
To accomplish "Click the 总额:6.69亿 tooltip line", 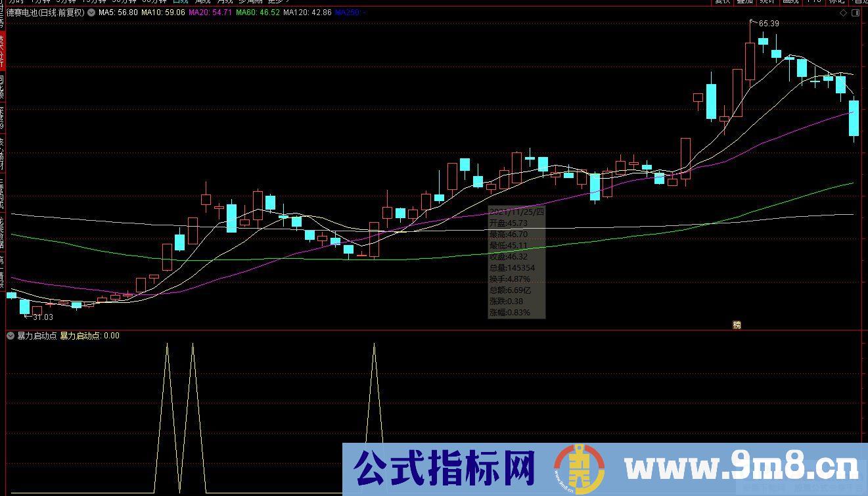I will click(x=511, y=290).
